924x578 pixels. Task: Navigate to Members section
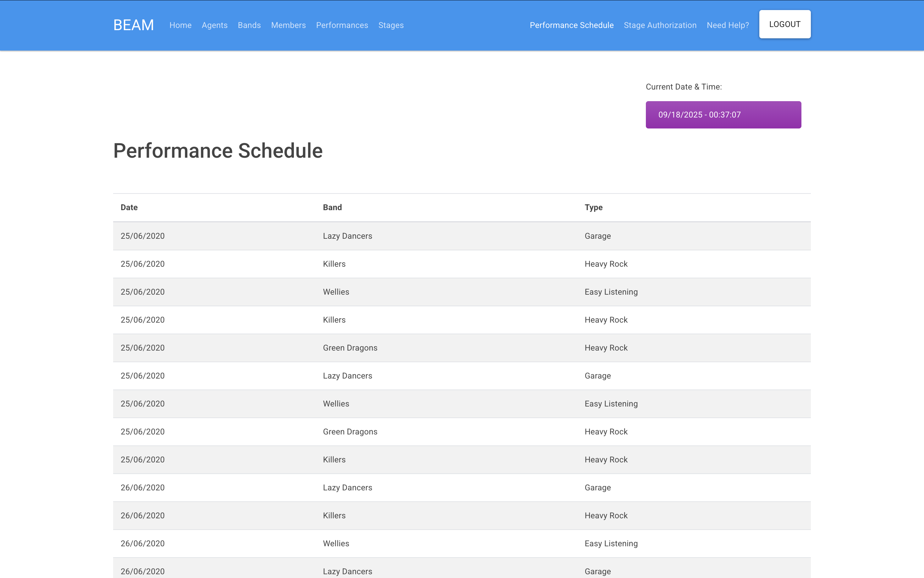tap(288, 25)
